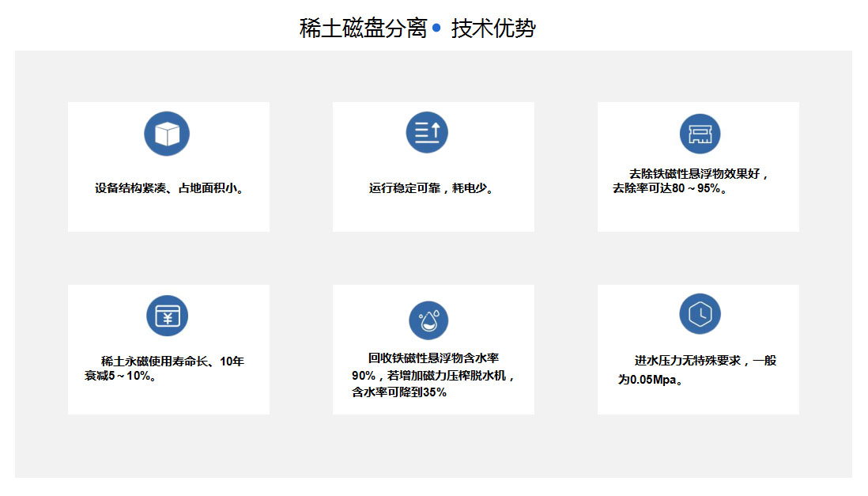Click the blue dot separator in title
Image resolution: width=868 pixels, height=496 pixels.
436,29
